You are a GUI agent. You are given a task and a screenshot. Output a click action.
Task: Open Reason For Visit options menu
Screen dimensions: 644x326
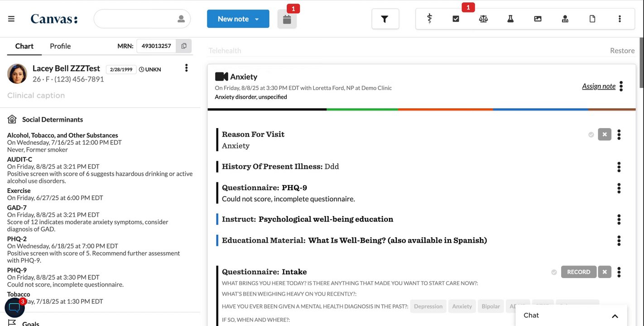click(x=619, y=134)
